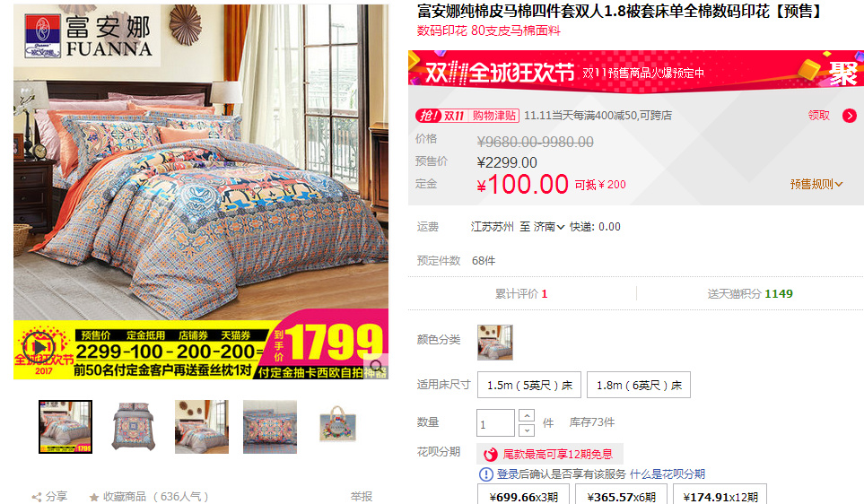Click the Fuanna brand logo
Viewport: 864px width, 504px height.
[88, 37]
